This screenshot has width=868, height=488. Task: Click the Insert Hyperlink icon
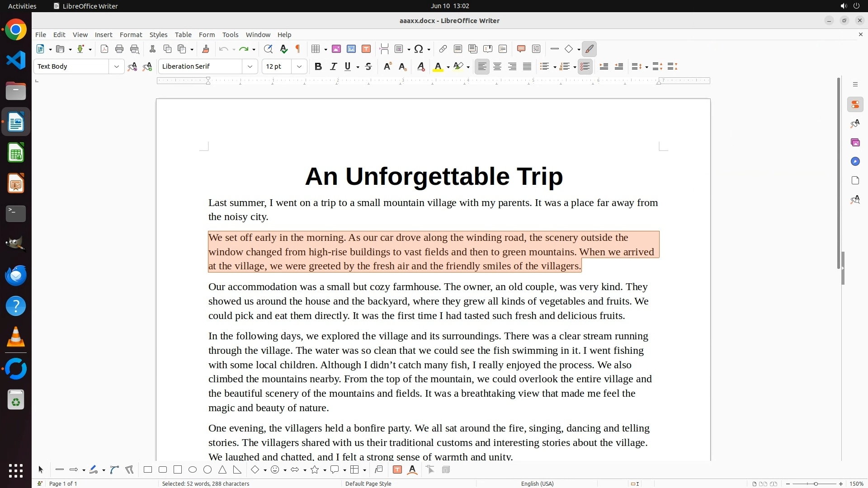point(443,49)
